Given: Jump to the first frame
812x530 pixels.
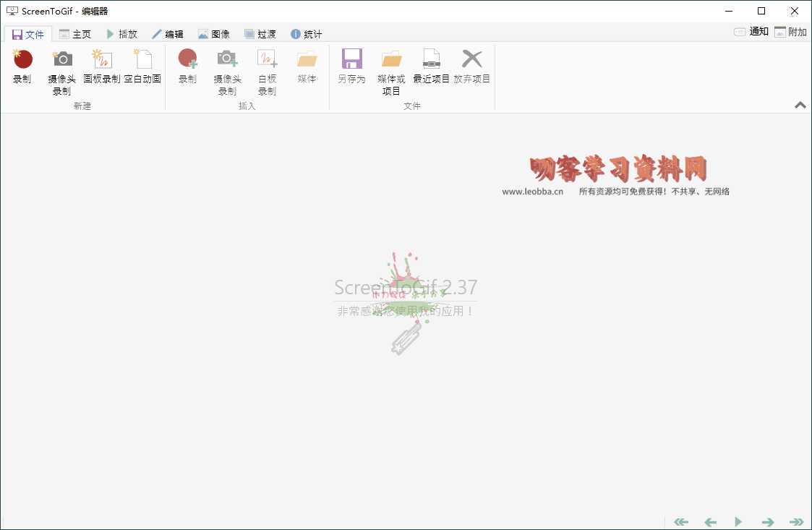Looking at the screenshot, I should click(681, 522).
